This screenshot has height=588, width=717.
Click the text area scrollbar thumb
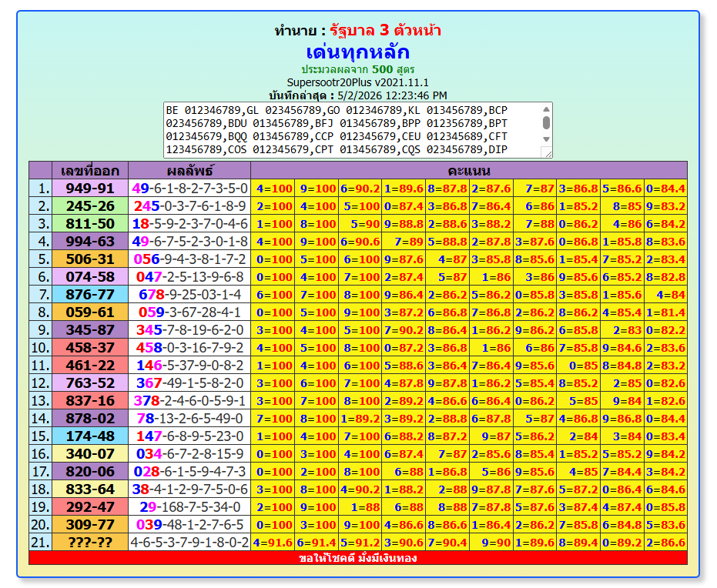[x=546, y=123]
